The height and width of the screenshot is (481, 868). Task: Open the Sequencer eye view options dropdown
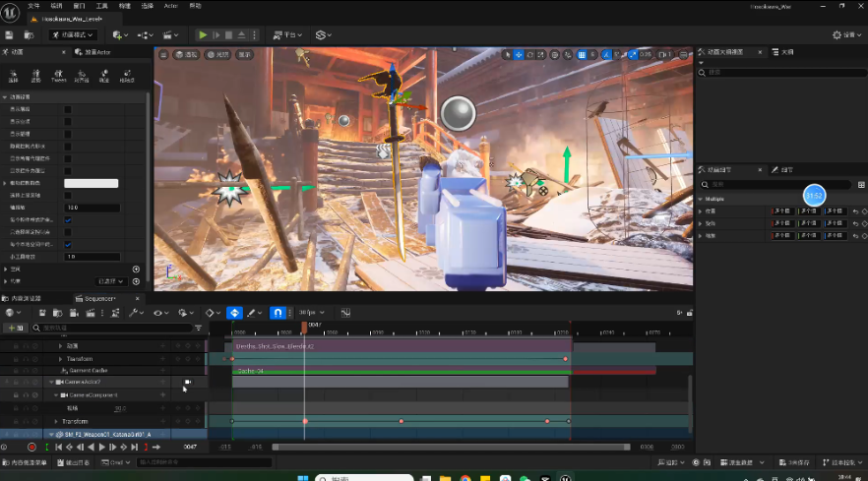tap(160, 313)
